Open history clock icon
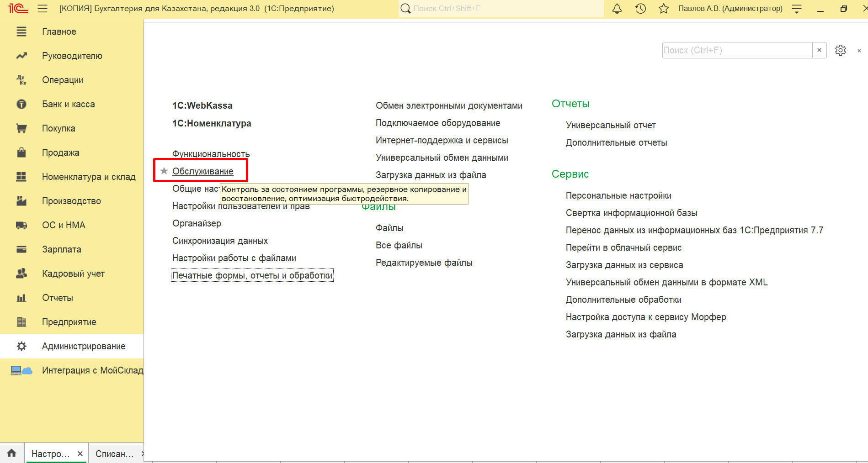The height and width of the screenshot is (463, 868). [x=640, y=8]
